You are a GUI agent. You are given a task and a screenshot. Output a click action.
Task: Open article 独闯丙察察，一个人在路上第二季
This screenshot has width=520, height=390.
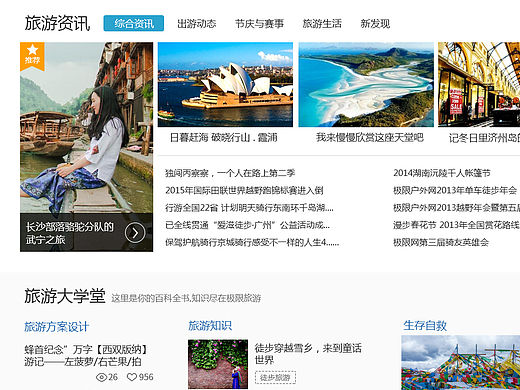(230, 173)
